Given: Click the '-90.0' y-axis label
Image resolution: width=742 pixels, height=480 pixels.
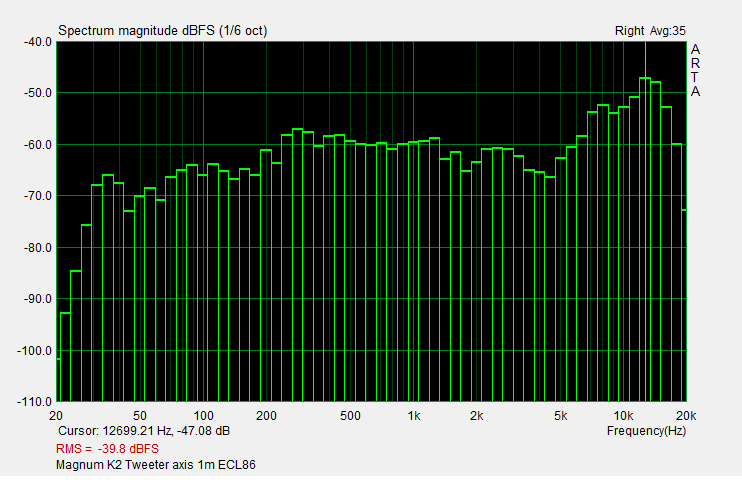Looking at the screenshot, I should pos(37,299).
